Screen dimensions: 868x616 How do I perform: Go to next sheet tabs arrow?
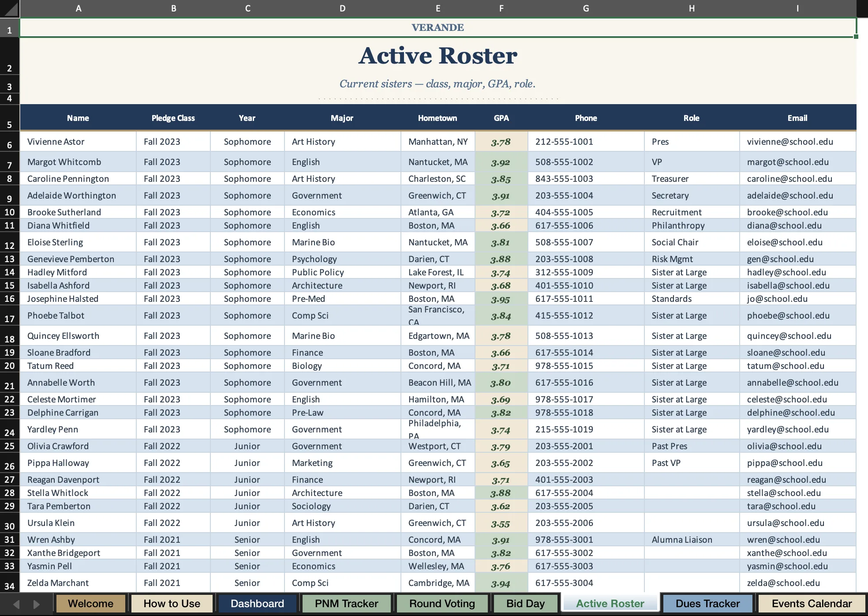[x=37, y=604]
